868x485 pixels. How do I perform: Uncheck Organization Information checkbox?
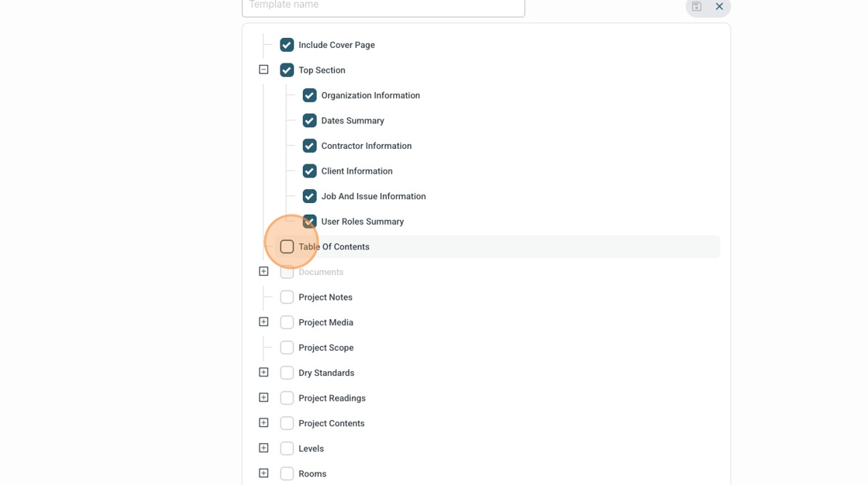[309, 95]
